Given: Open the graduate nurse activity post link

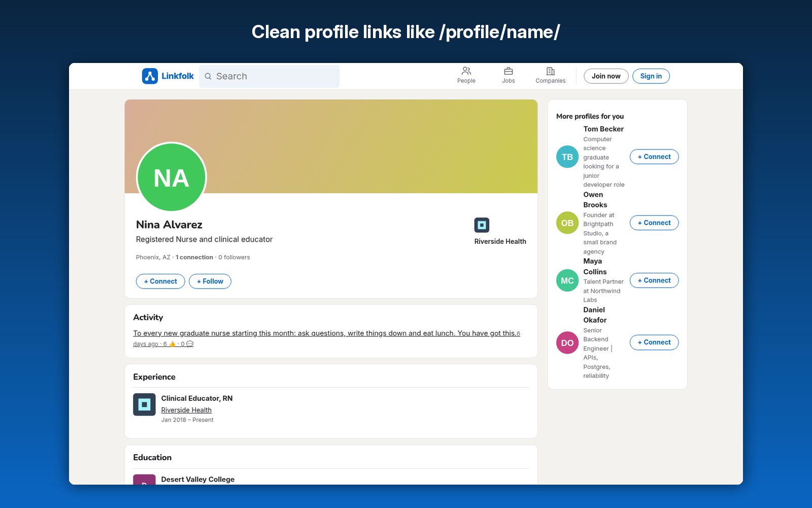Looking at the screenshot, I should [x=325, y=333].
